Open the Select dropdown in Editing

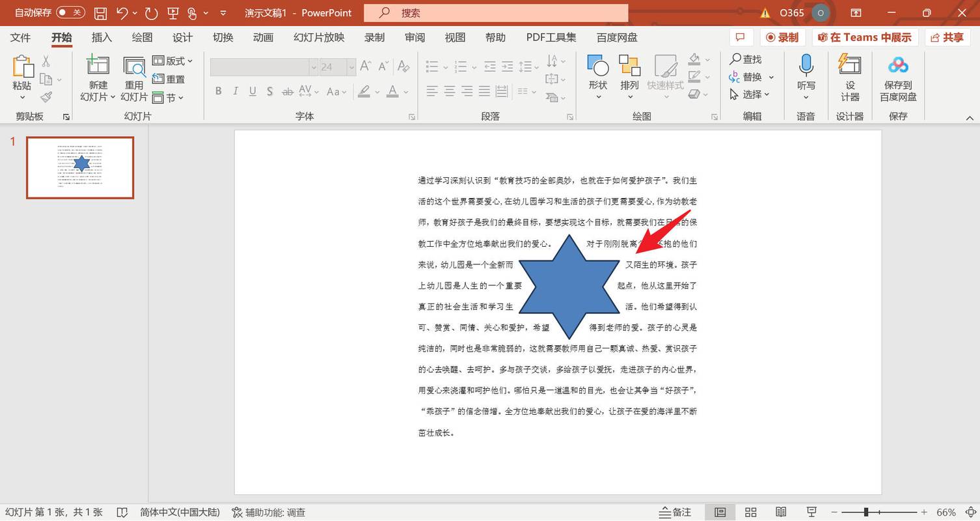tap(750, 94)
